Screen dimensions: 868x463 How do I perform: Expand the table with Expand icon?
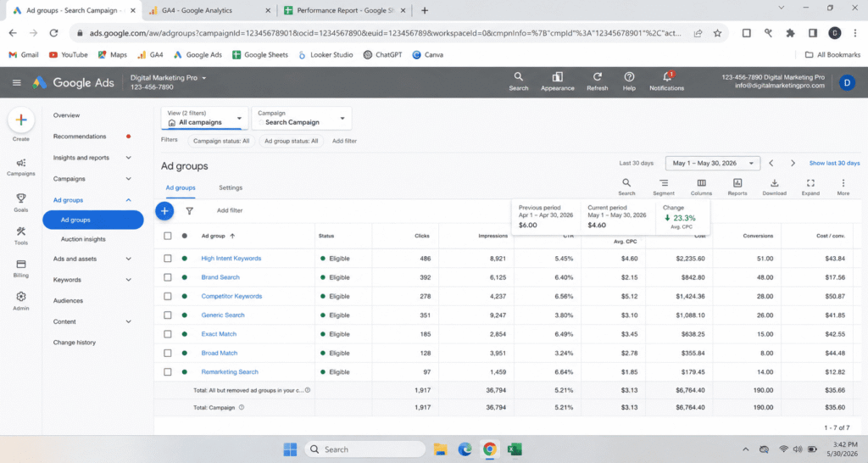[810, 183]
